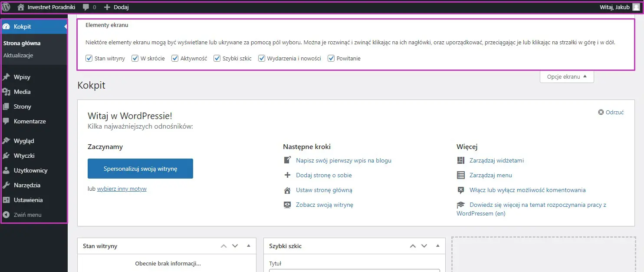Click the Wtyczki plugin icon
Image resolution: width=644 pixels, height=272 pixels.
pos(6,156)
